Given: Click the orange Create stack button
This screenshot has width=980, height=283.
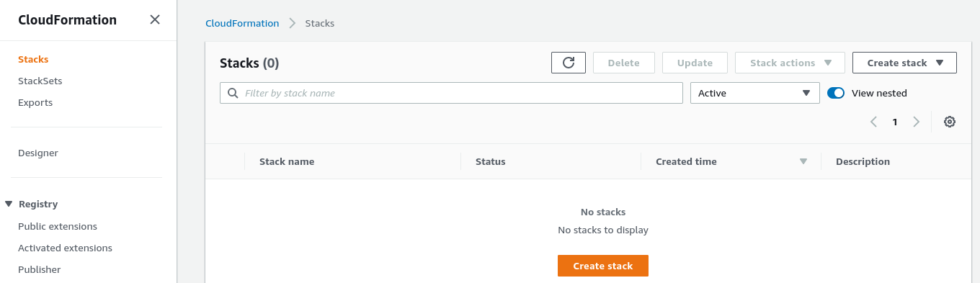Looking at the screenshot, I should tap(603, 266).
